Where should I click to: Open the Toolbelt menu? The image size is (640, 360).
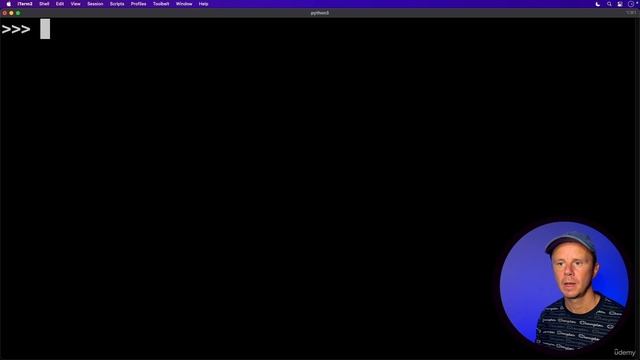[161, 4]
